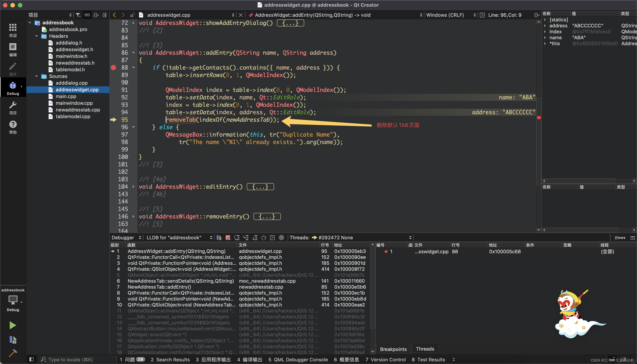Click the Step Into icon
The width and height of the screenshot is (637, 364).
pos(246,237)
